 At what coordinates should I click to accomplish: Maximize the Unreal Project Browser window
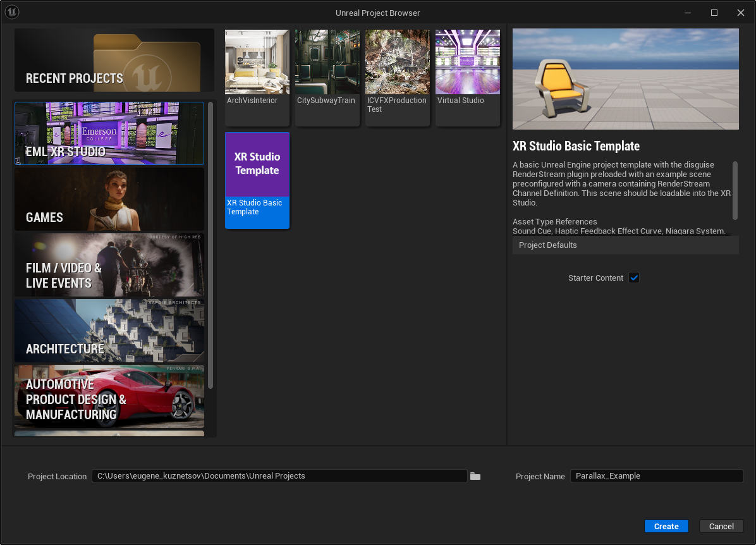click(x=714, y=13)
